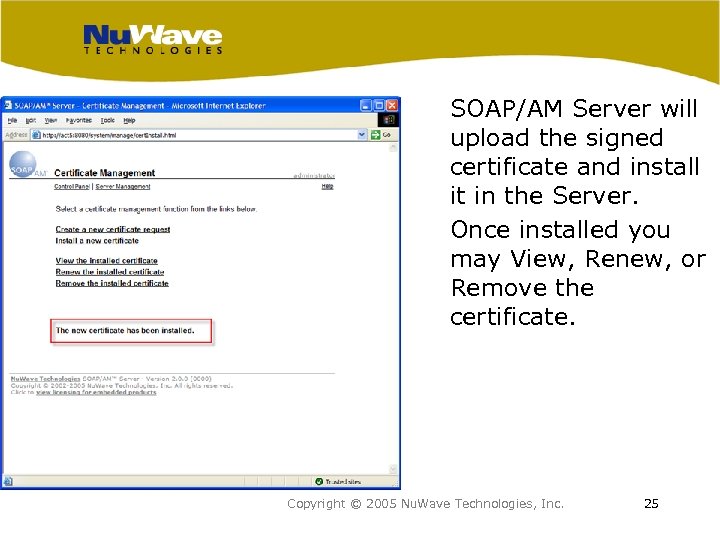Click Renew the installed certificate
This screenshot has width=720, height=540.
(110, 272)
